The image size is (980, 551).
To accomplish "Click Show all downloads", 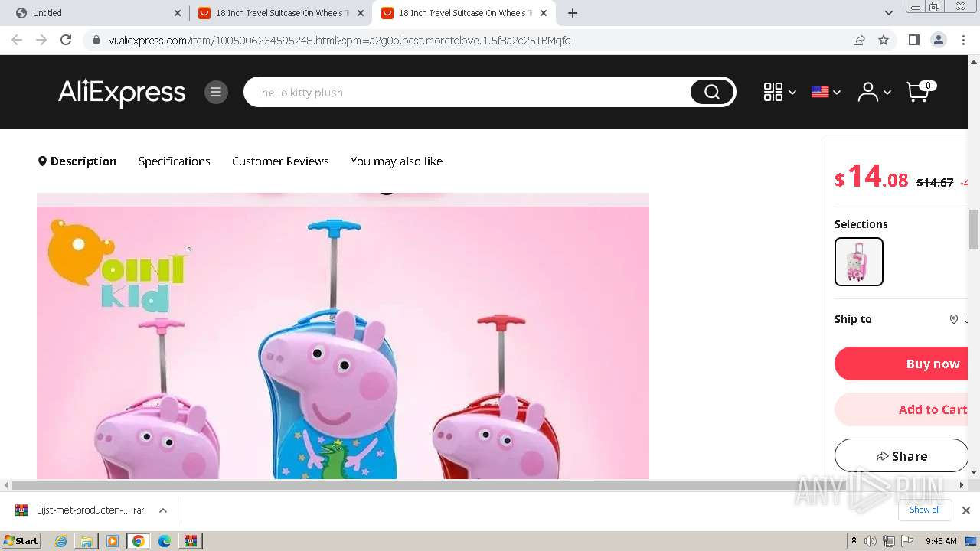I will 925,510.
